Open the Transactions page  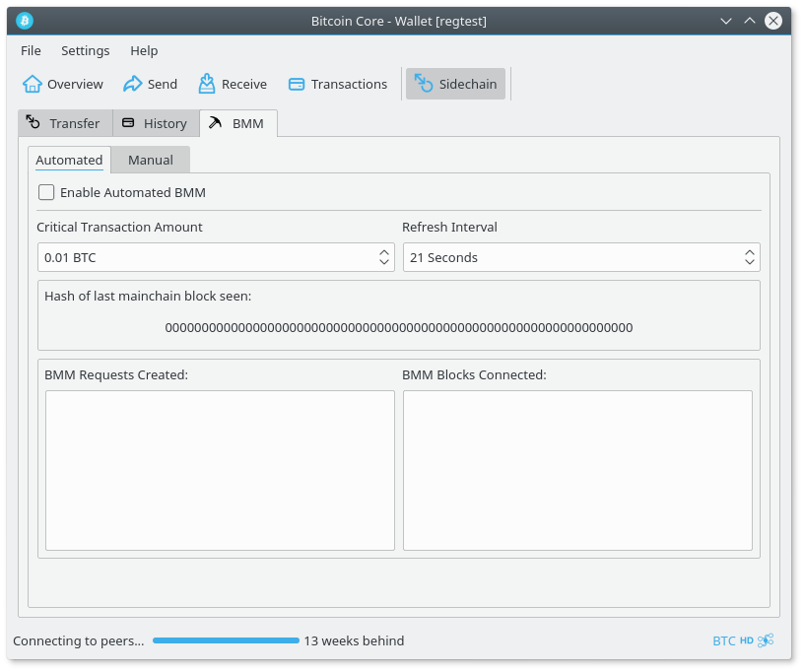click(338, 84)
